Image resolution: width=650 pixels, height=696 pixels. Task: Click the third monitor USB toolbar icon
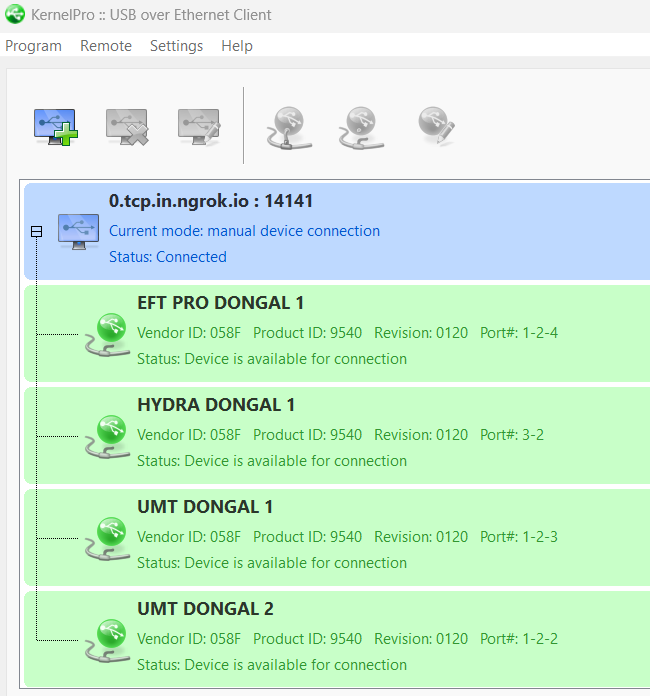point(199,126)
